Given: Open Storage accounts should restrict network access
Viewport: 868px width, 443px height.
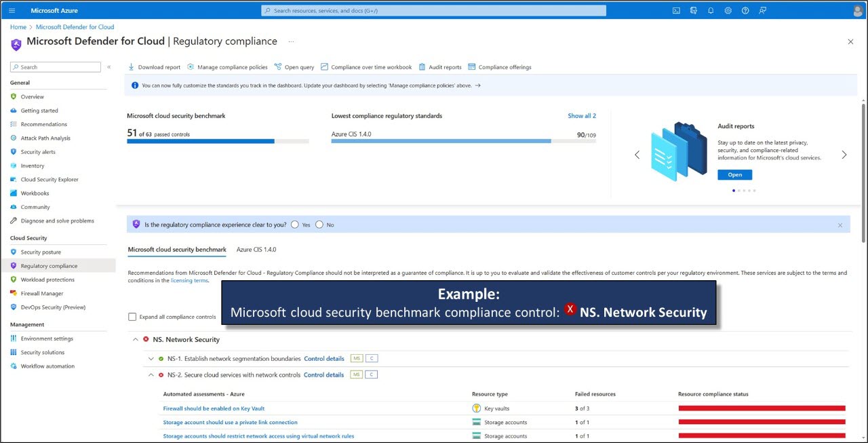Looking at the screenshot, I should point(258,436).
